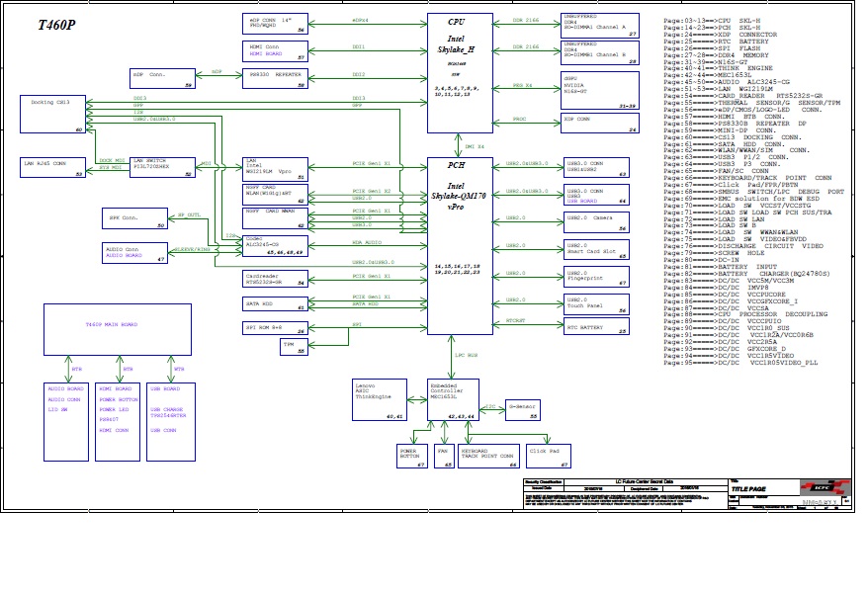
Task: Click the RTC BATTERY block
Action: click(597, 328)
